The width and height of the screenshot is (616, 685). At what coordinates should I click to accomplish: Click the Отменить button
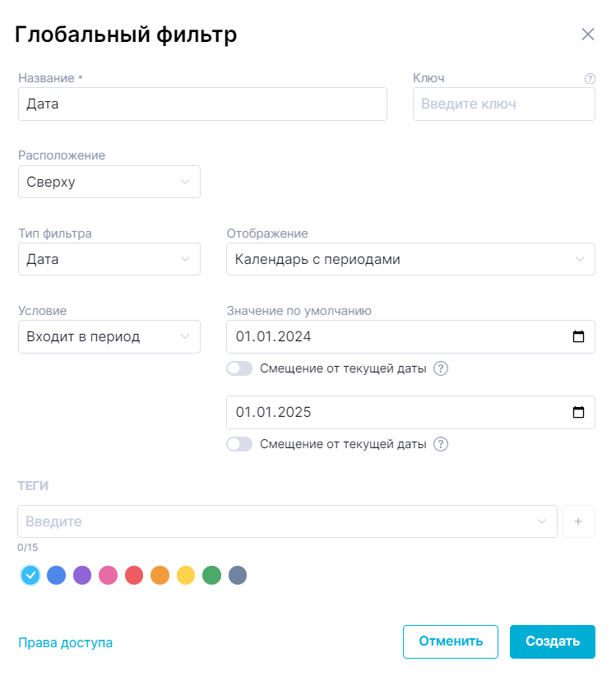(x=450, y=641)
